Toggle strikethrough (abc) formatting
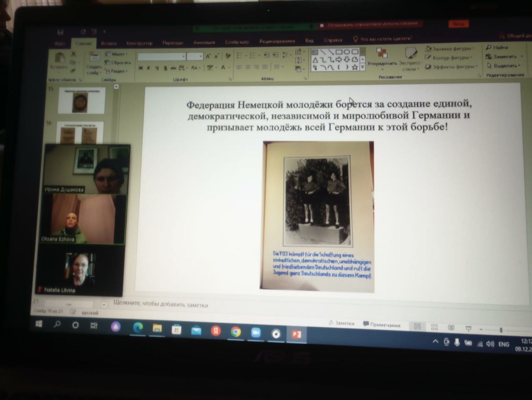 (x=173, y=68)
